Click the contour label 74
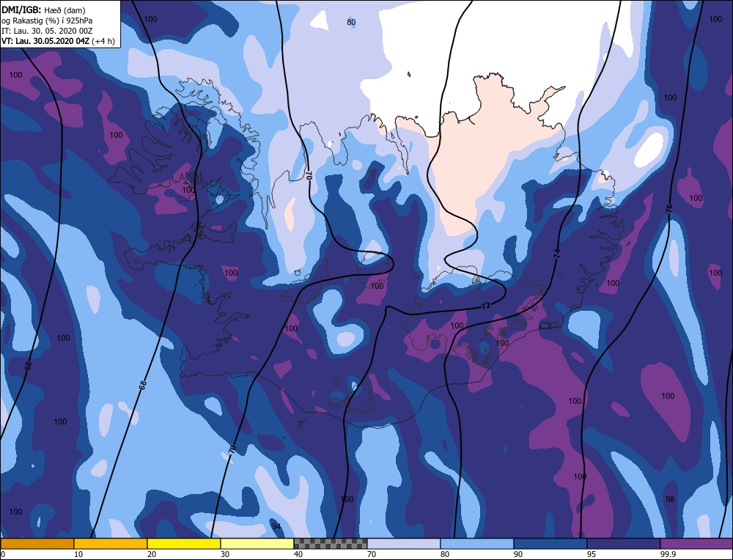Viewport: 733px width, 560px height. [557, 254]
